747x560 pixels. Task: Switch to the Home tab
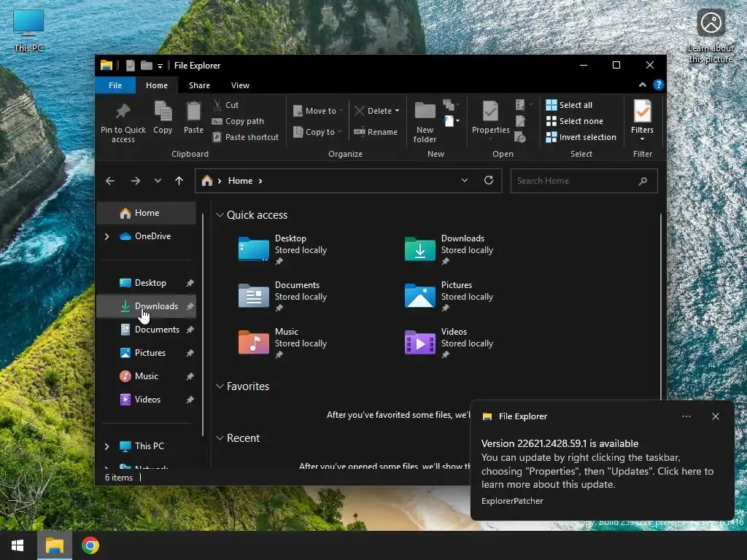click(157, 85)
